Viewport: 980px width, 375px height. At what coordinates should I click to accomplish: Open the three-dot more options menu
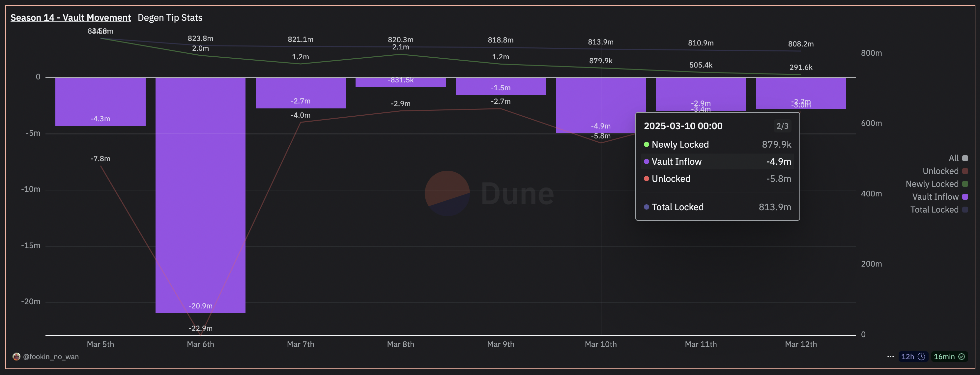[x=891, y=356]
